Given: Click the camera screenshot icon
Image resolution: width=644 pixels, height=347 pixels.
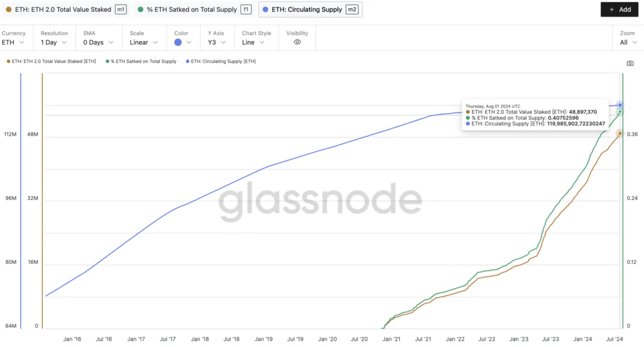Looking at the screenshot, I should 630,63.
